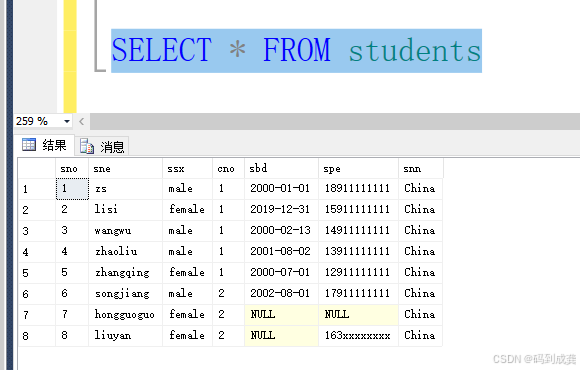Click date cell 2000-01-01
580x370 pixels.
point(281,189)
